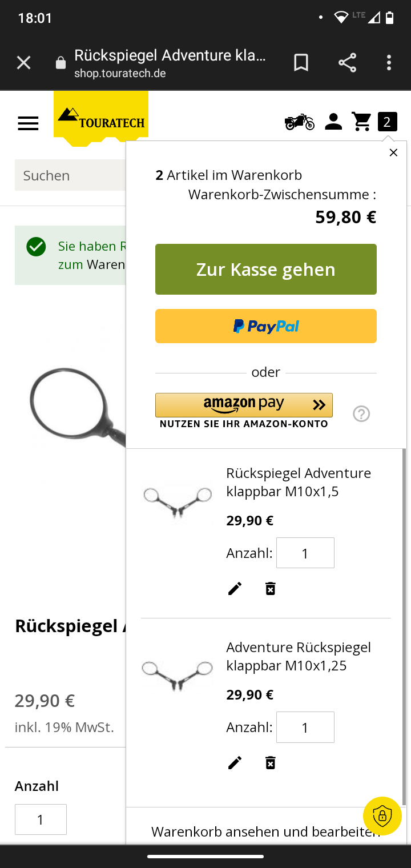Screen dimensions: 411x868
Task: Close the mini cart popup
Action: point(393,152)
